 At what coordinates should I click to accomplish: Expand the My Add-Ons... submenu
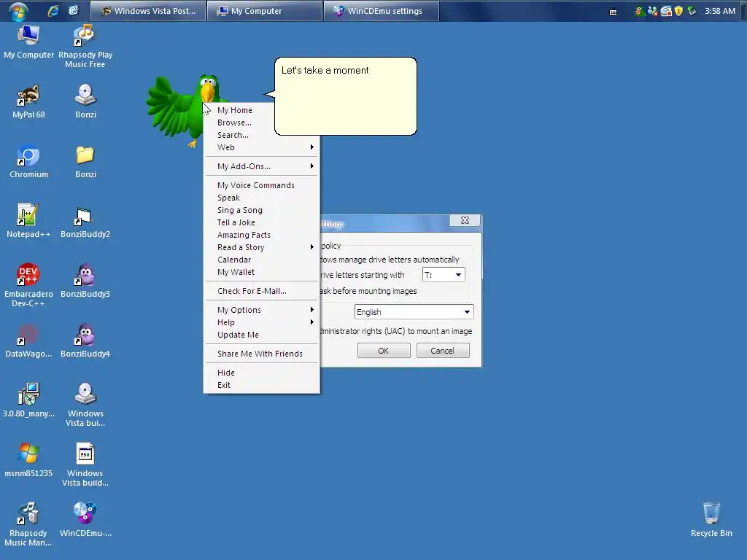(x=262, y=166)
